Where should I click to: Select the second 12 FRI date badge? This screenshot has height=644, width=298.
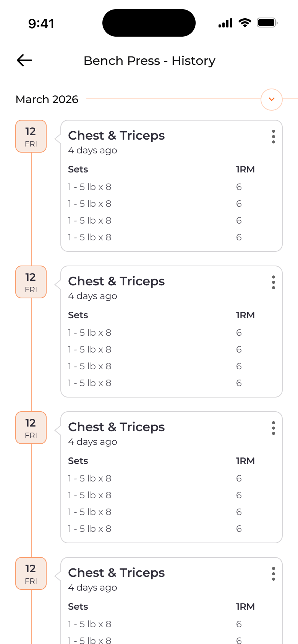pos(31,282)
